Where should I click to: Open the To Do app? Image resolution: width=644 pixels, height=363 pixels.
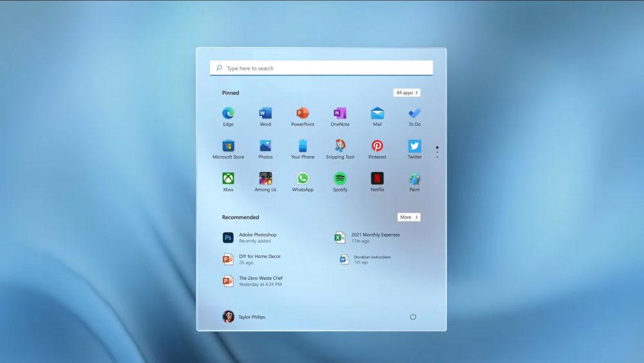(x=414, y=117)
